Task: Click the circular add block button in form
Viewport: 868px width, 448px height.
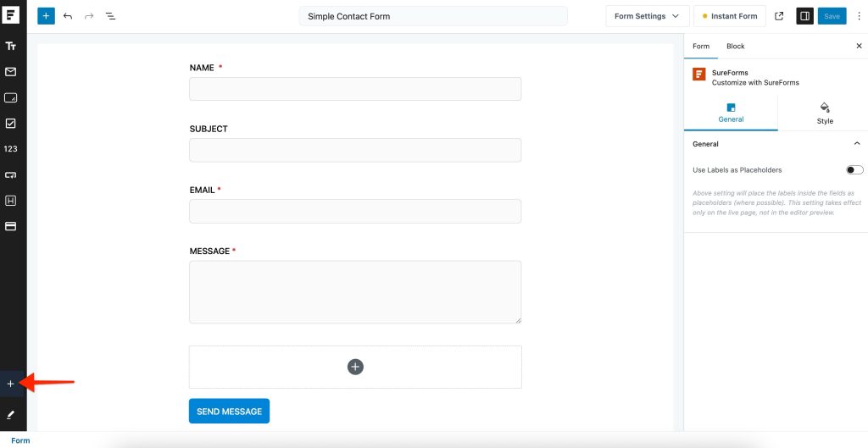Action: 355,367
